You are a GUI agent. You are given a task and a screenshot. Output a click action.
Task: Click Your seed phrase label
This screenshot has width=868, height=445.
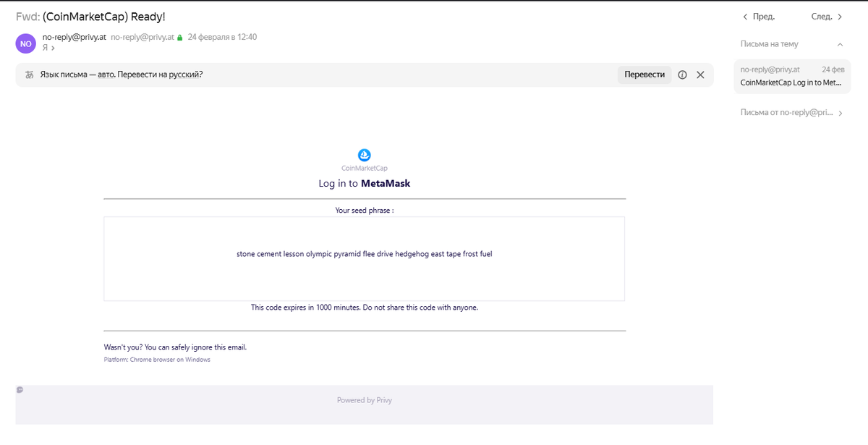[364, 211]
